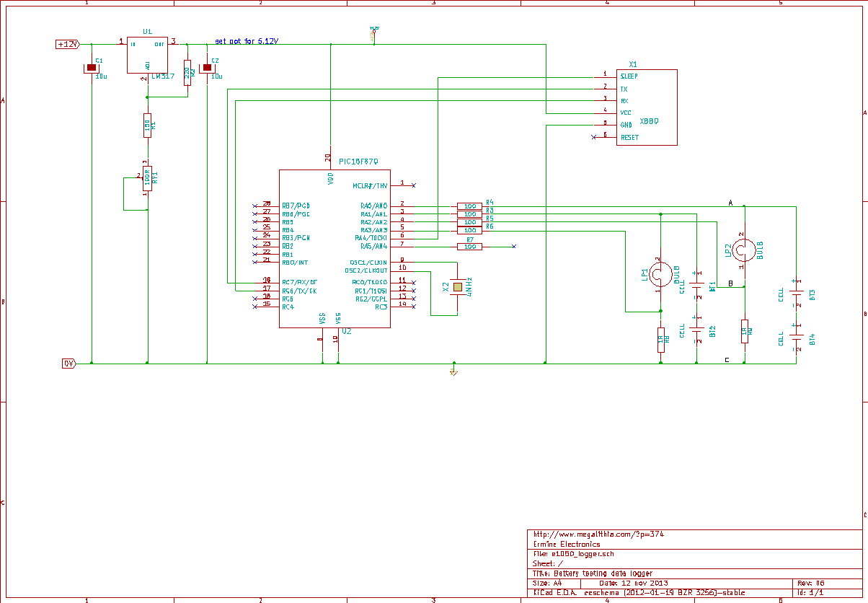Click the "set pot for 5.12V" note
The height and width of the screenshot is (603, 868).
point(247,41)
